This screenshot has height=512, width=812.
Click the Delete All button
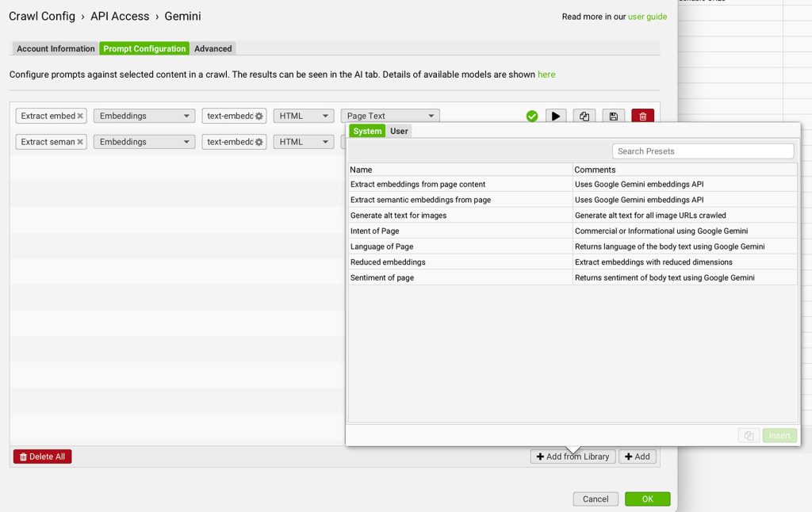click(x=43, y=457)
